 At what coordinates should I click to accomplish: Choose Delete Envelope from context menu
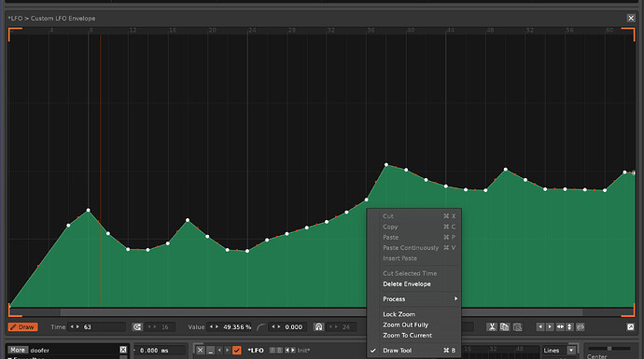[x=407, y=283]
